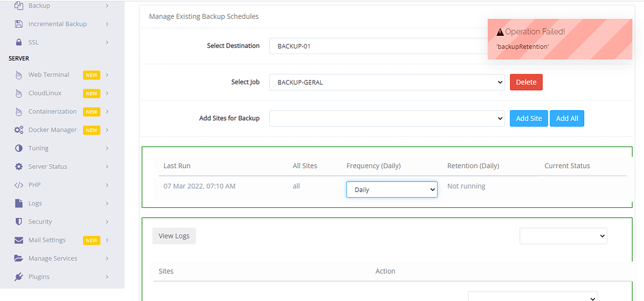Click the Incremental Backup floppy disk icon

18,24
